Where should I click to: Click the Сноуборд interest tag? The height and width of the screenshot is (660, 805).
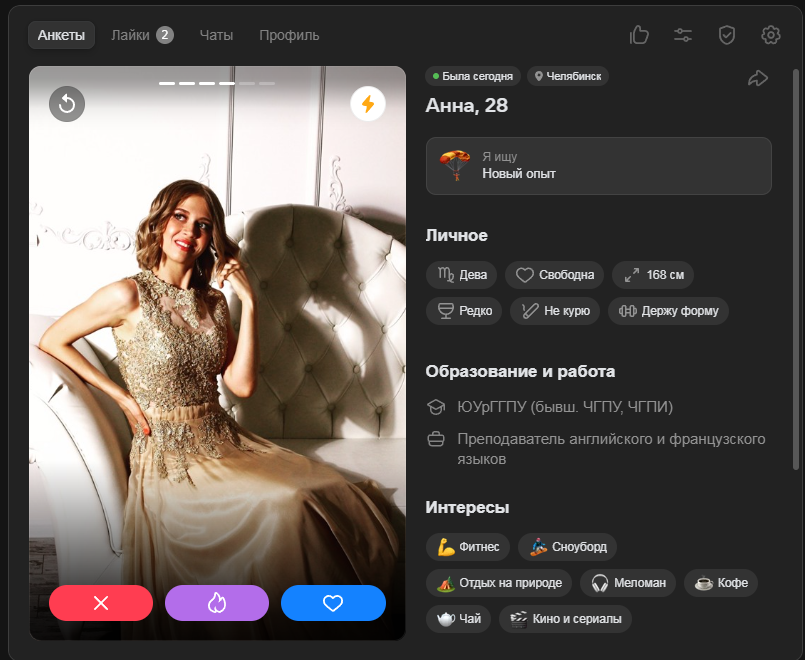567,547
